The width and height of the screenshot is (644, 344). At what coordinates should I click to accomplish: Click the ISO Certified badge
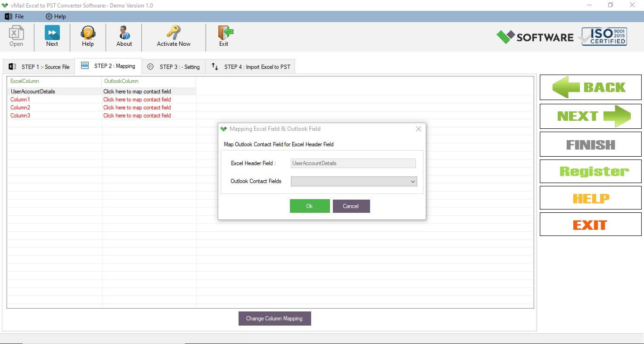pyautogui.click(x=604, y=36)
